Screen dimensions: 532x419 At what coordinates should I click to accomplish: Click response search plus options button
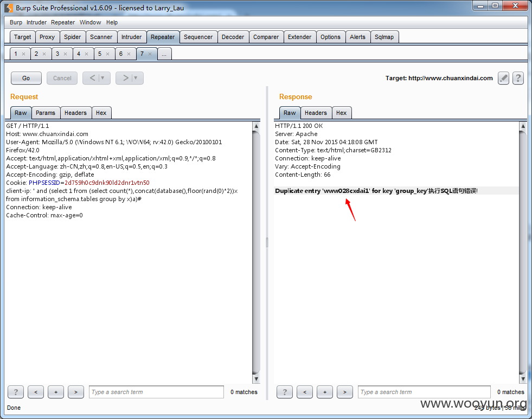pos(325,392)
